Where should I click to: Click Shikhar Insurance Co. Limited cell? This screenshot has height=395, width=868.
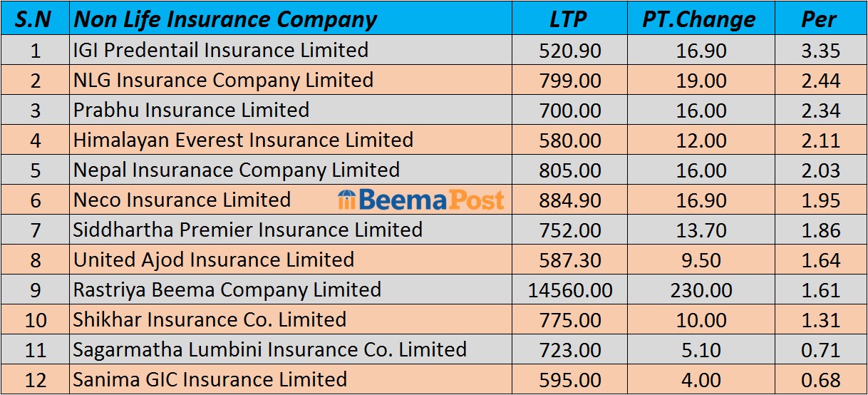pyautogui.click(x=210, y=320)
